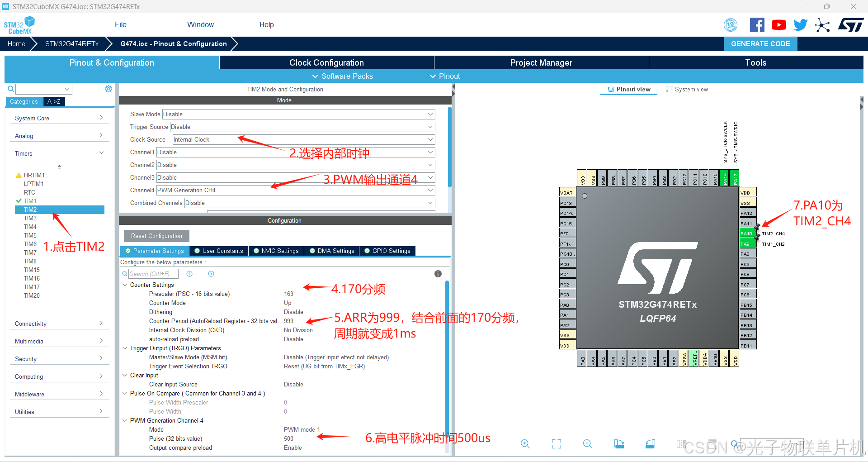Viewport: 868px width, 462px height.
Task: Click the green PA13 pin
Action: point(735,178)
